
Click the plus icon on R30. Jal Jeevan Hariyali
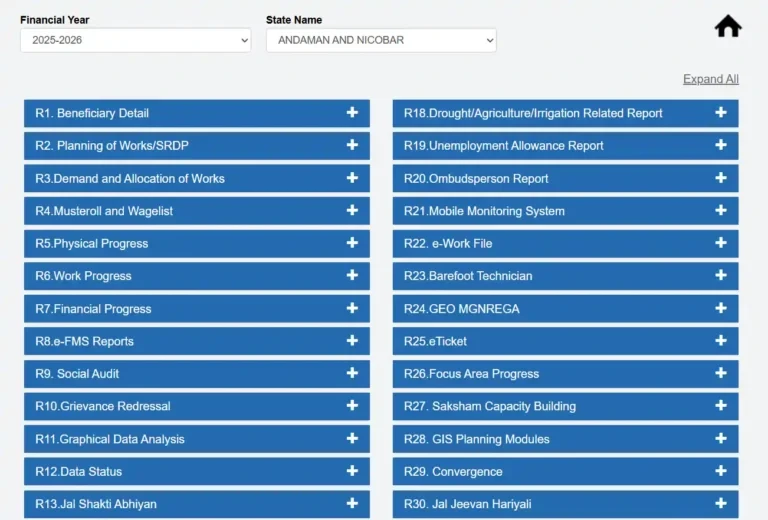click(x=720, y=503)
